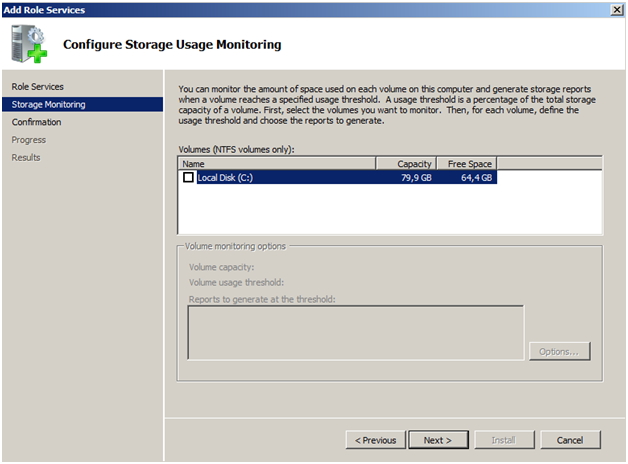The image size is (628, 464).
Task: Select Storage Monitoring step in sidebar
Action: (x=48, y=104)
